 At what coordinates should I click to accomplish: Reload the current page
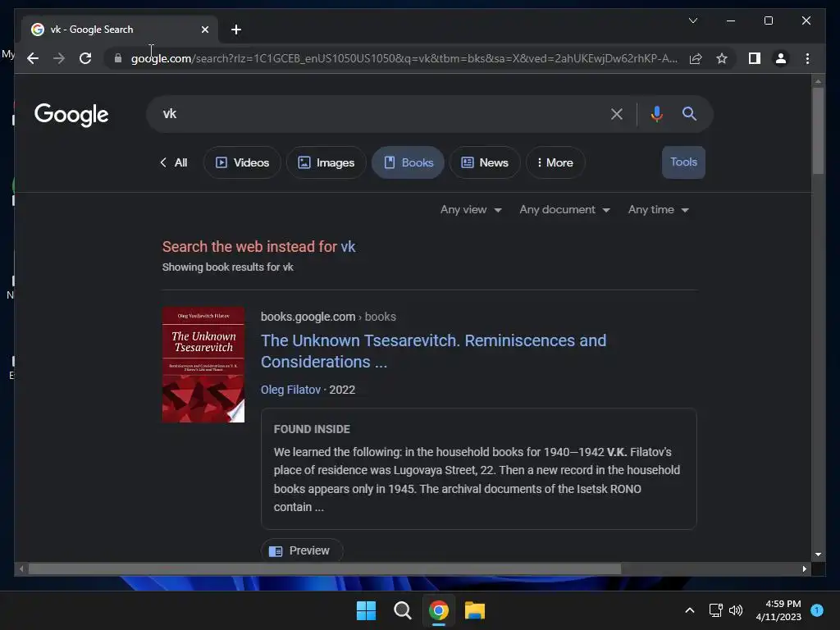point(85,58)
